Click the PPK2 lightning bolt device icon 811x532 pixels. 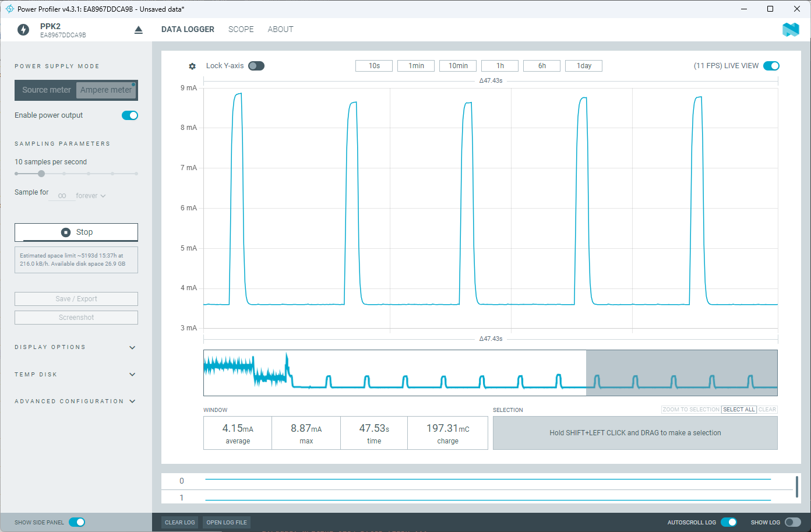point(23,30)
